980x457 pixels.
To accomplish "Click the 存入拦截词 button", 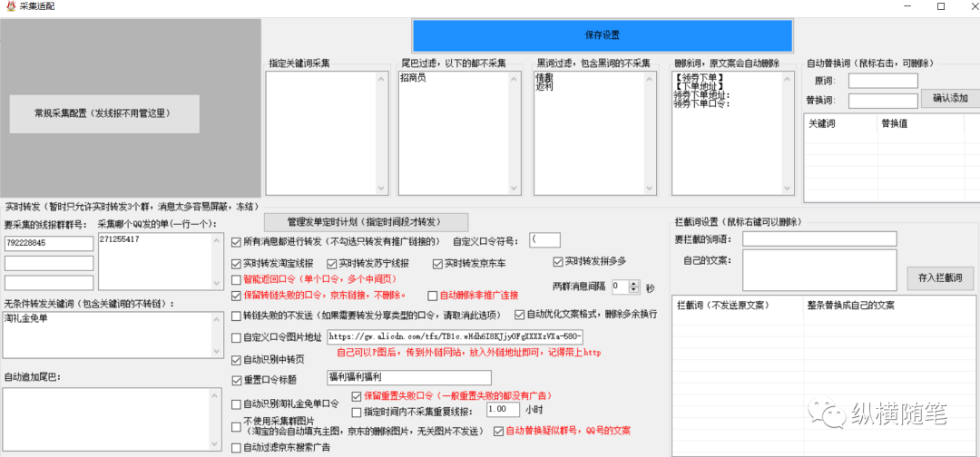I will (x=939, y=277).
